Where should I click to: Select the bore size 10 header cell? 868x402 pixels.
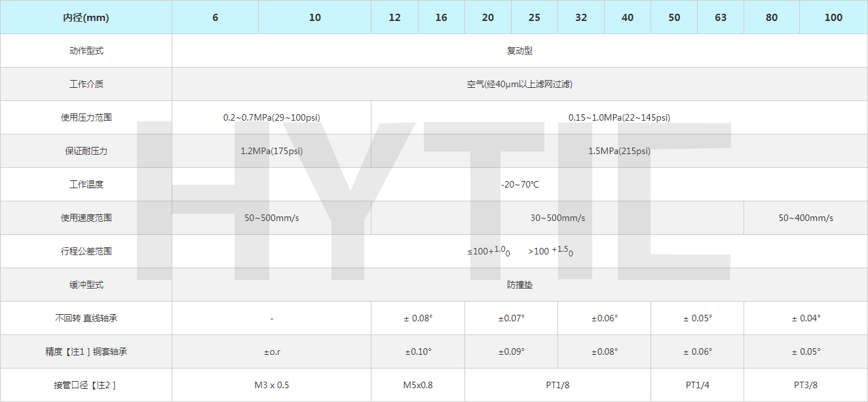coord(315,17)
